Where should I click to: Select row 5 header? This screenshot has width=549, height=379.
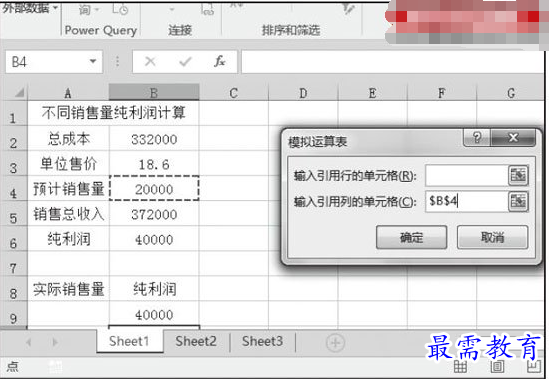point(13,214)
